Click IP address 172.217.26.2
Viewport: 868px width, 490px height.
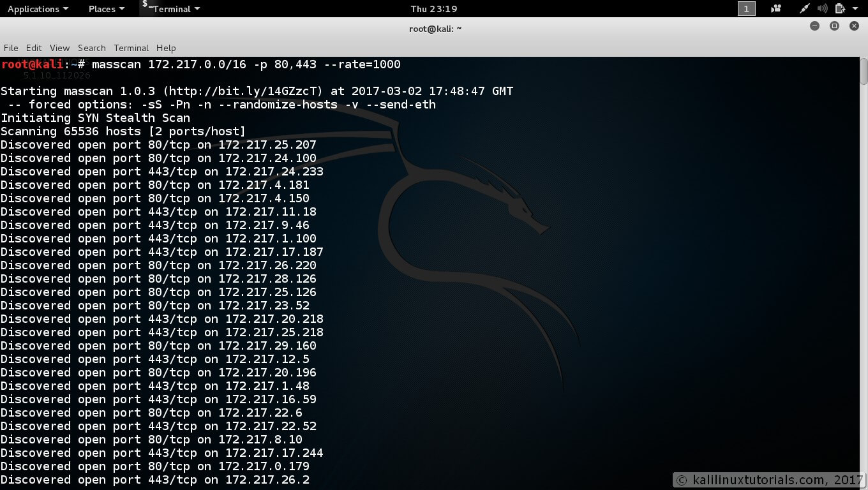click(267, 480)
